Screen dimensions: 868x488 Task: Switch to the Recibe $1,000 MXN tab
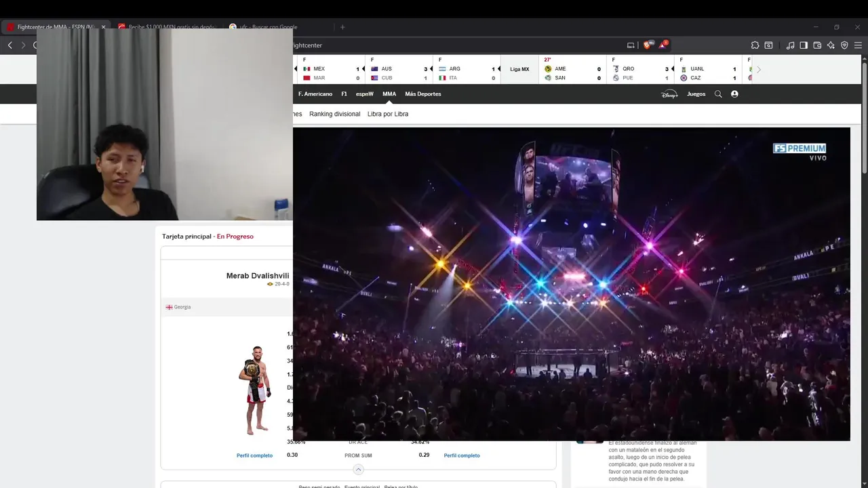click(x=167, y=27)
